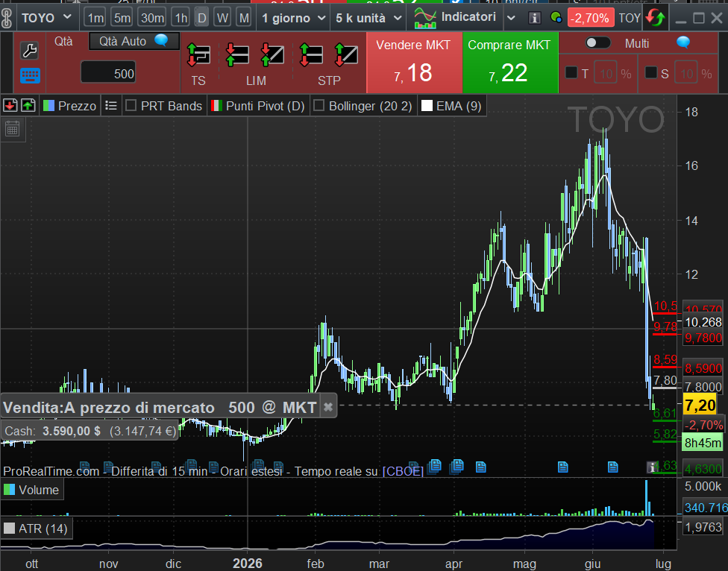Click Comprare MKT buy button
Viewport: 728px width, 571px height.
tap(509, 63)
